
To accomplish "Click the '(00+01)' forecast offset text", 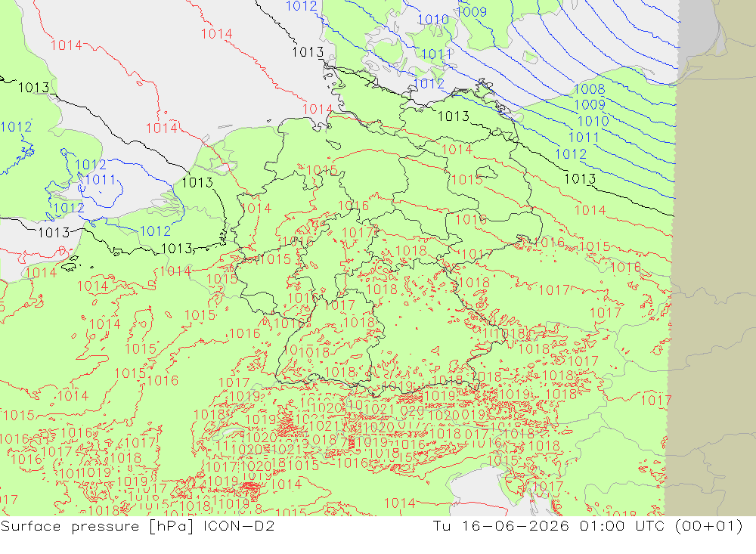I will coord(709,525).
